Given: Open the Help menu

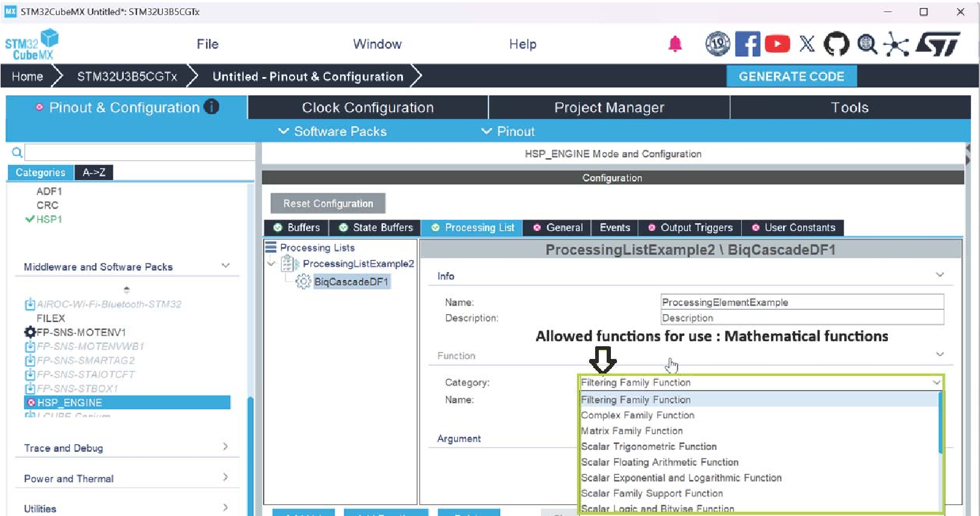Looking at the screenshot, I should click(x=522, y=44).
